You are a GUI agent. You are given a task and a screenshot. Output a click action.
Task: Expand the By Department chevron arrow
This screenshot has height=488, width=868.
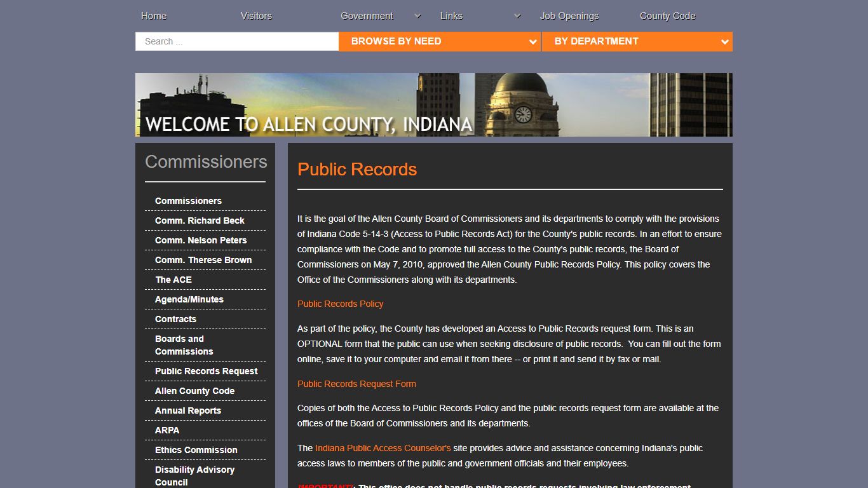pyautogui.click(x=724, y=42)
